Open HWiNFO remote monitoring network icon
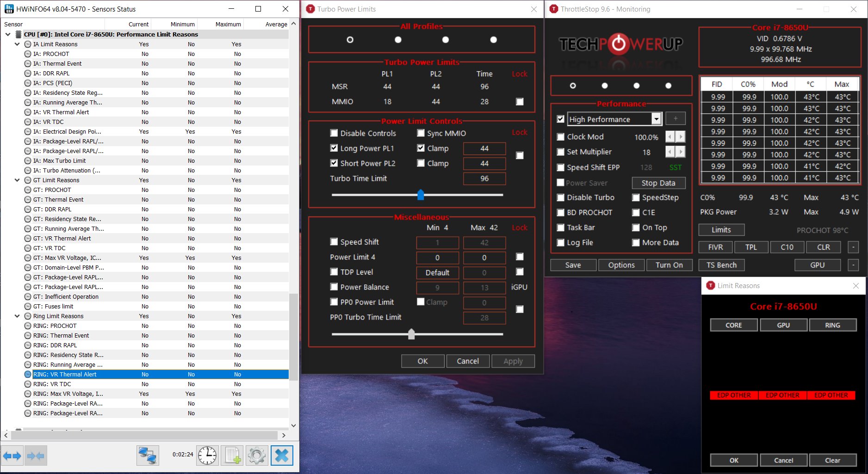 coord(148,456)
